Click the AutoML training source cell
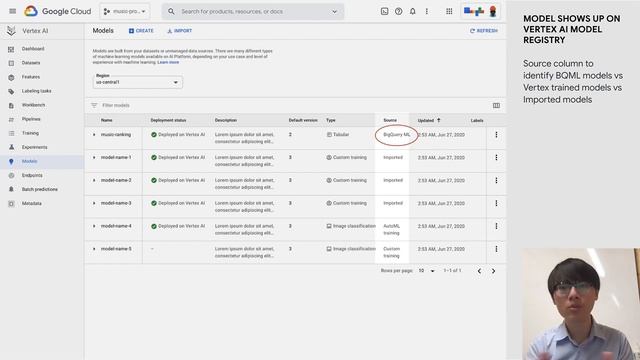The height and width of the screenshot is (360, 640). point(391,229)
